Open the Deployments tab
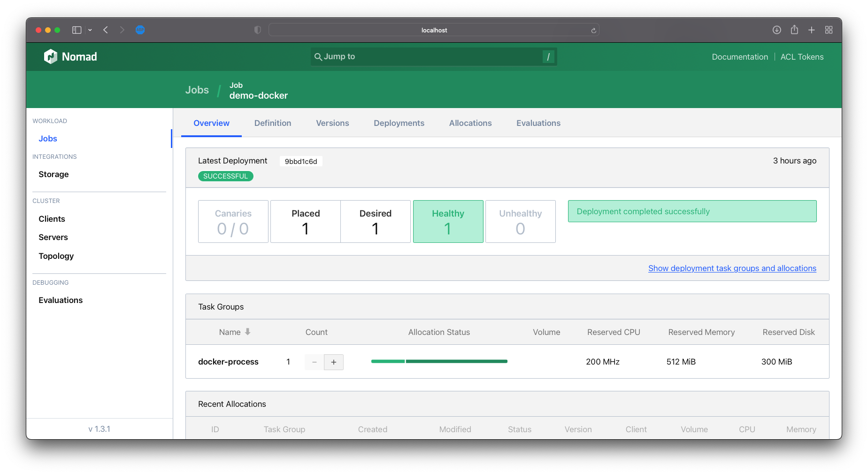The width and height of the screenshot is (868, 474). (399, 123)
